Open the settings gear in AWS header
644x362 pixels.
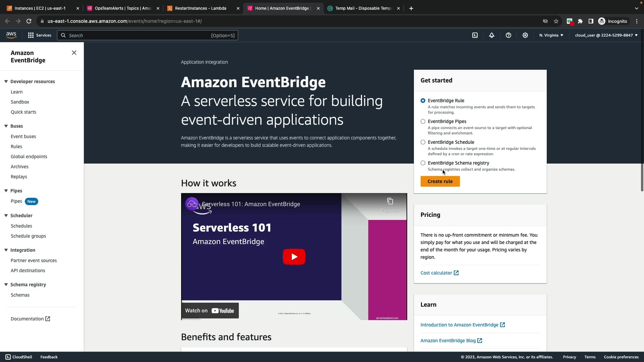(x=525, y=35)
